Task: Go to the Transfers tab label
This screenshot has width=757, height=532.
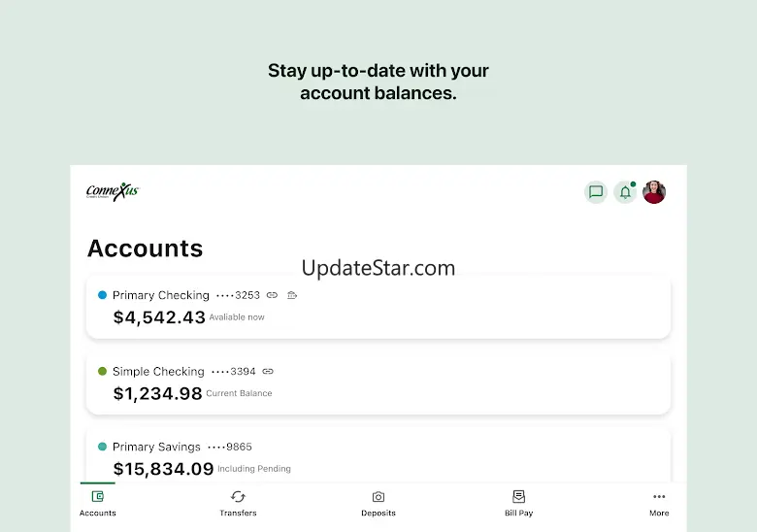Action: click(238, 514)
